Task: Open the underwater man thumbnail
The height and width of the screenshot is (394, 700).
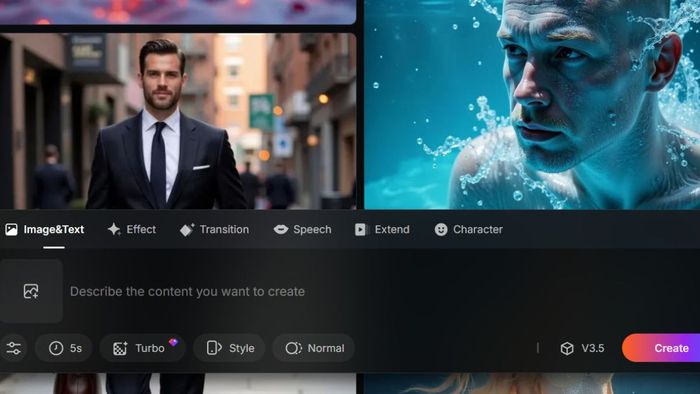Action: click(532, 104)
